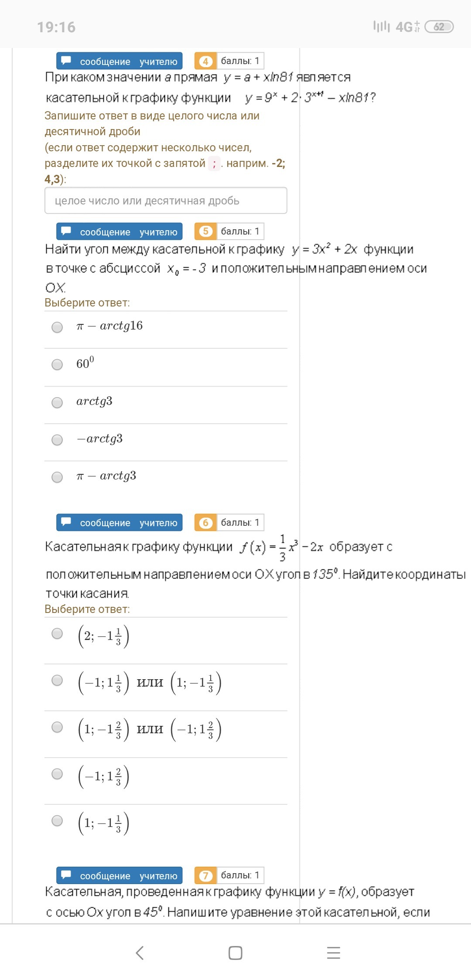Choose the answer (2; −1 1/3)
471x980 pixels.
[57, 633]
